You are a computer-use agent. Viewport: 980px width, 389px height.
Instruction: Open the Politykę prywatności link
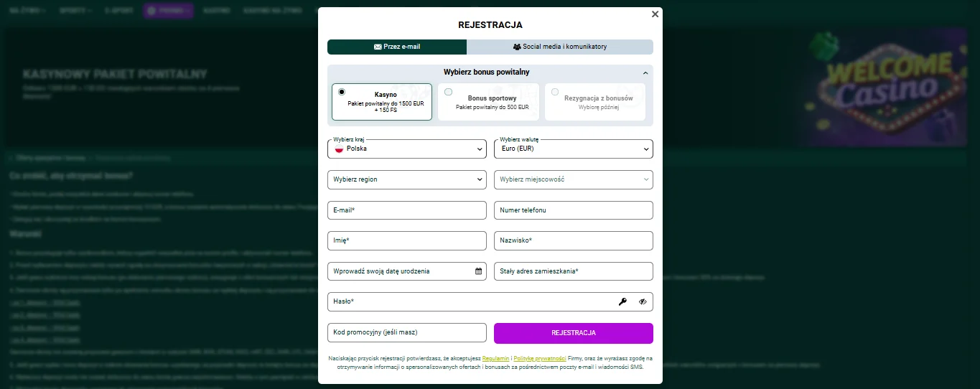tap(540, 357)
